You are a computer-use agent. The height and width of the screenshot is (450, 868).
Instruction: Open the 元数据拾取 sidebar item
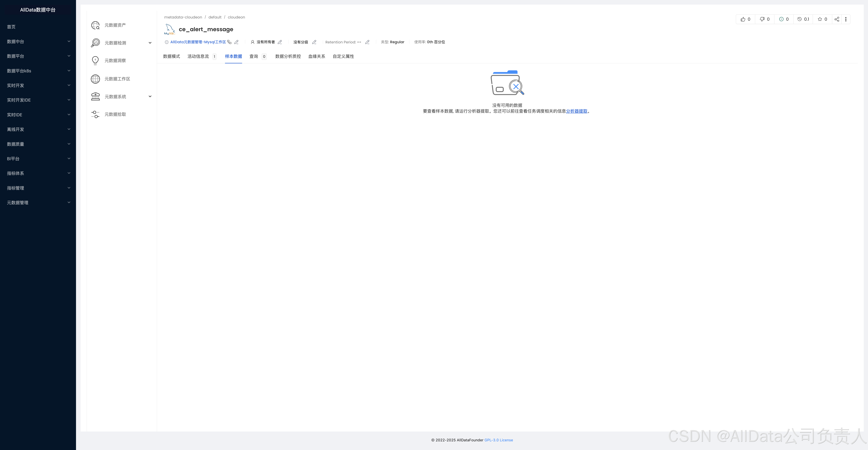(115, 114)
